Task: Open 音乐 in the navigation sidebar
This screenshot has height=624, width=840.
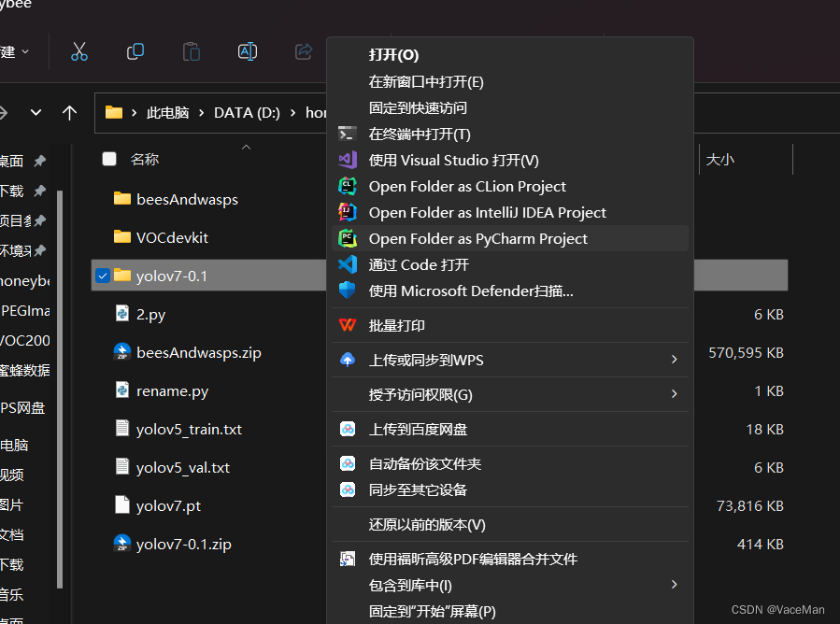Action: tap(12, 594)
